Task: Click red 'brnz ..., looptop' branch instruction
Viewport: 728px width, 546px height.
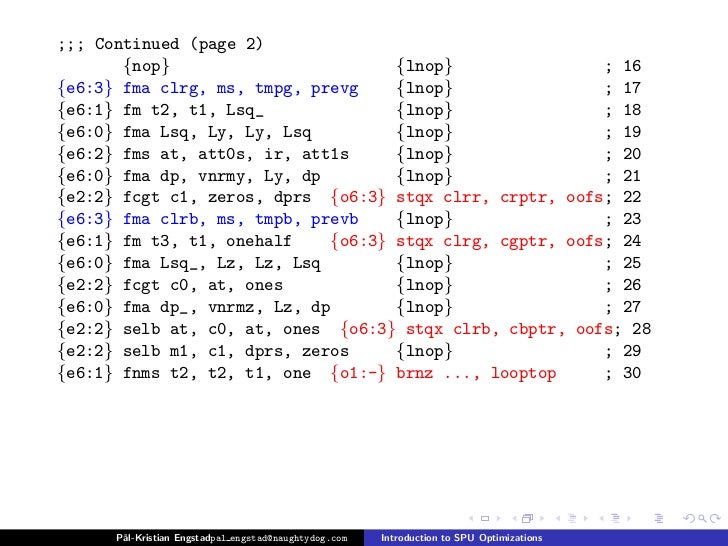Action: [x=476, y=373]
